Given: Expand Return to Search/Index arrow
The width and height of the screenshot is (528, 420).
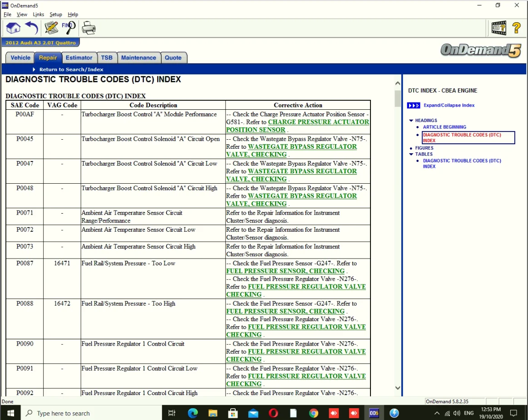Looking at the screenshot, I should (x=34, y=69).
